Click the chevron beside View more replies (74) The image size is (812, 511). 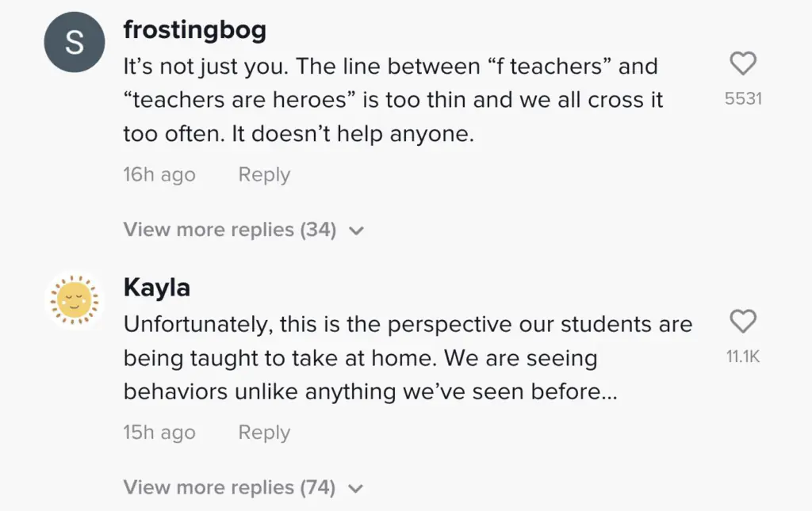point(356,488)
